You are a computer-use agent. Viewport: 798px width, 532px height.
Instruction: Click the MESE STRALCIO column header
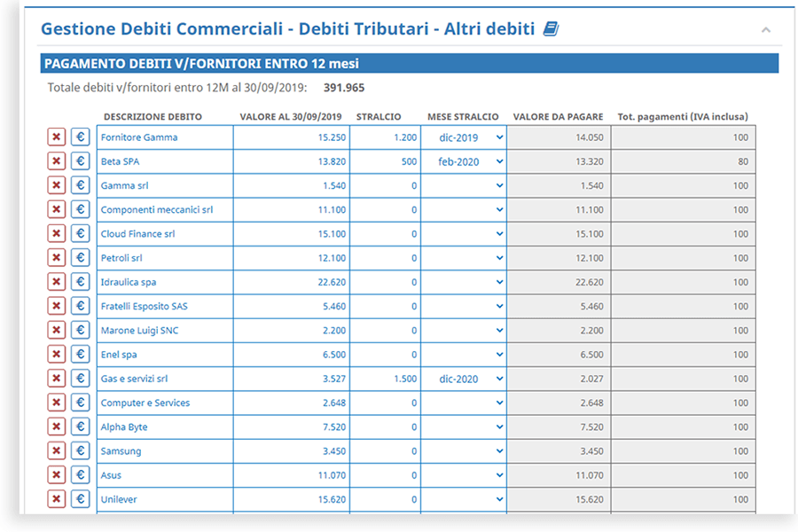click(463, 116)
